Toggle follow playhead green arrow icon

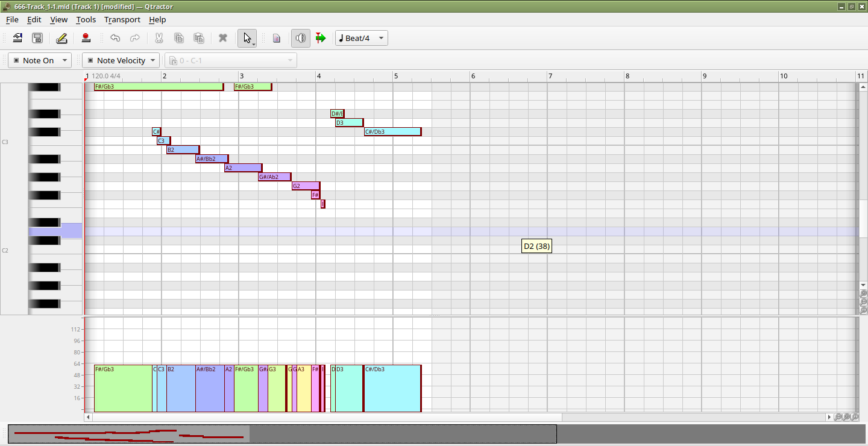coord(321,38)
